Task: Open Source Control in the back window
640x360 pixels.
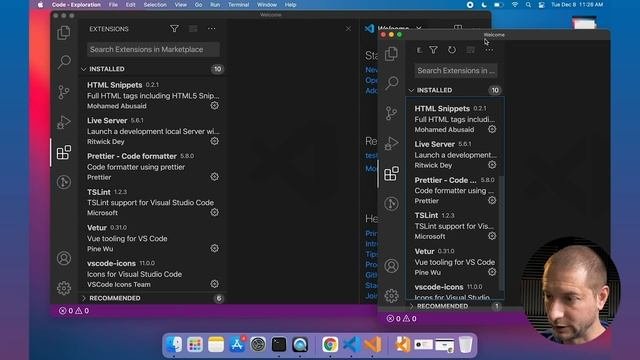Action: [x=64, y=92]
